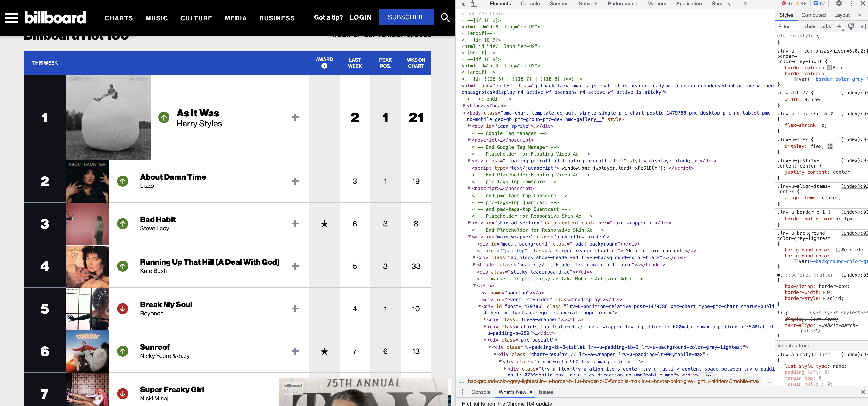Switch to the Computed styles tab
This screenshot has width=868, height=406.
(813, 15)
